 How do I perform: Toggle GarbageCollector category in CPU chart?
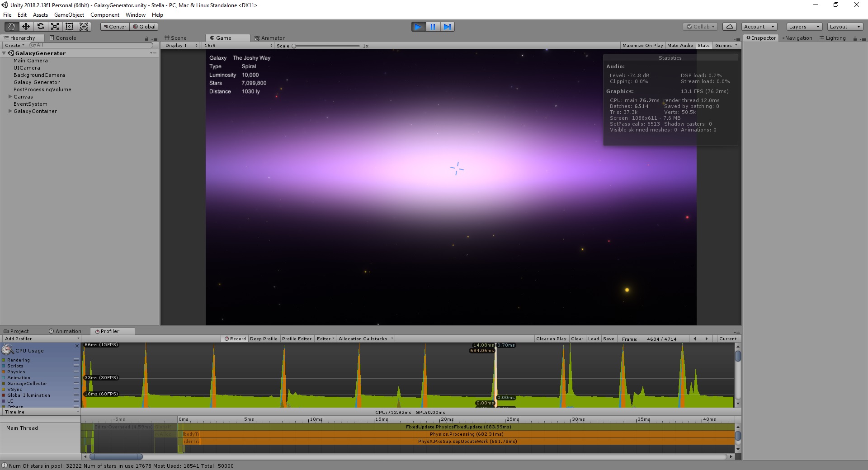coord(4,384)
